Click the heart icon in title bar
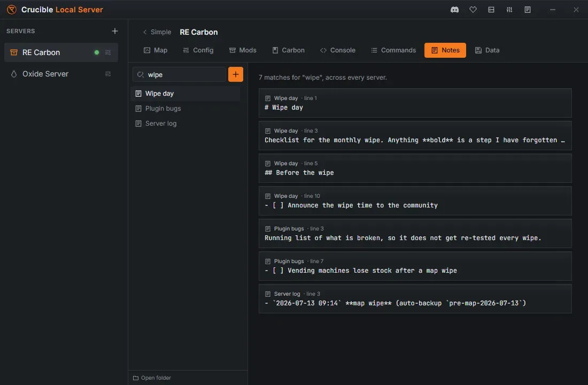This screenshot has height=385, width=588. point(473,10)
